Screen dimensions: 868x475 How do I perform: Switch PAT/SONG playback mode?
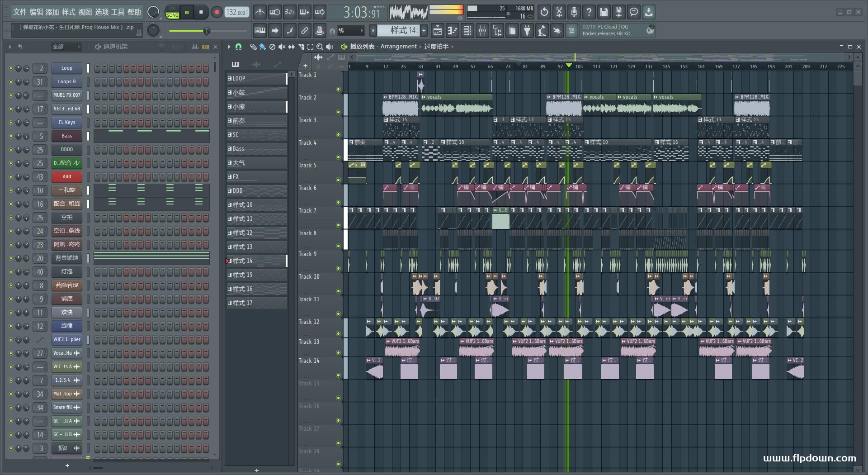pyautogui.click(x=172, y=12)
